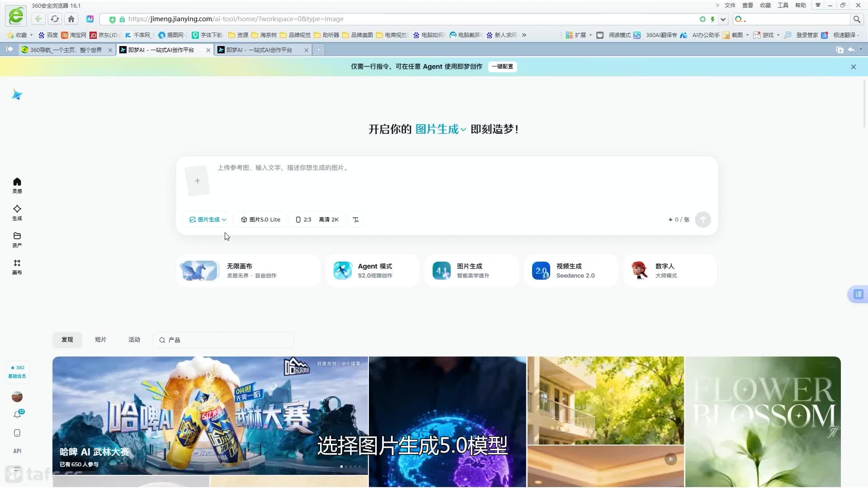Open the 海茶树 bookmark folder
The width and height of the screenshot is (868, 488).
264,35
